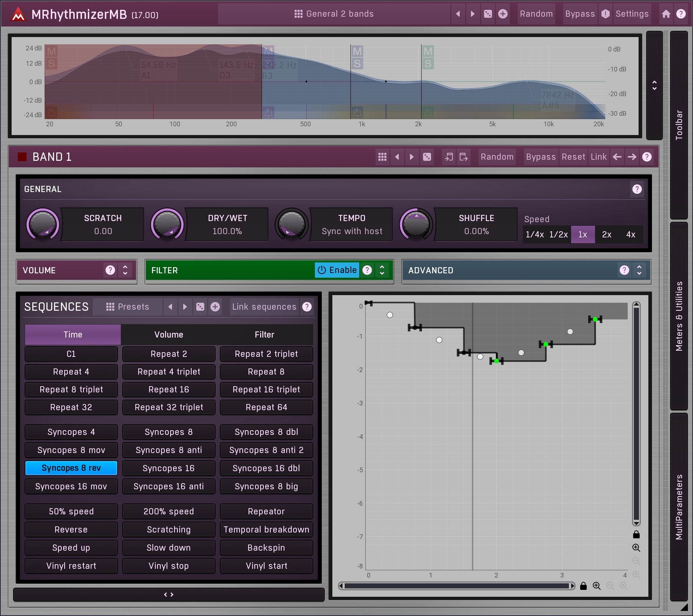Select the Syncopes 16 anti sequence
Image resolution: width=693 pixels, height=616 pixels.
tap(169, 486)
